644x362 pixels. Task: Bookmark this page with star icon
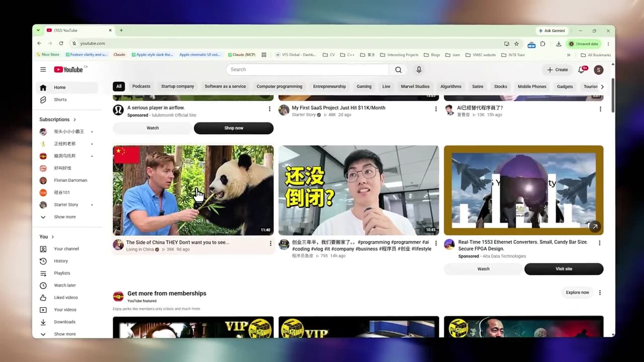click(x=516, y=44)
